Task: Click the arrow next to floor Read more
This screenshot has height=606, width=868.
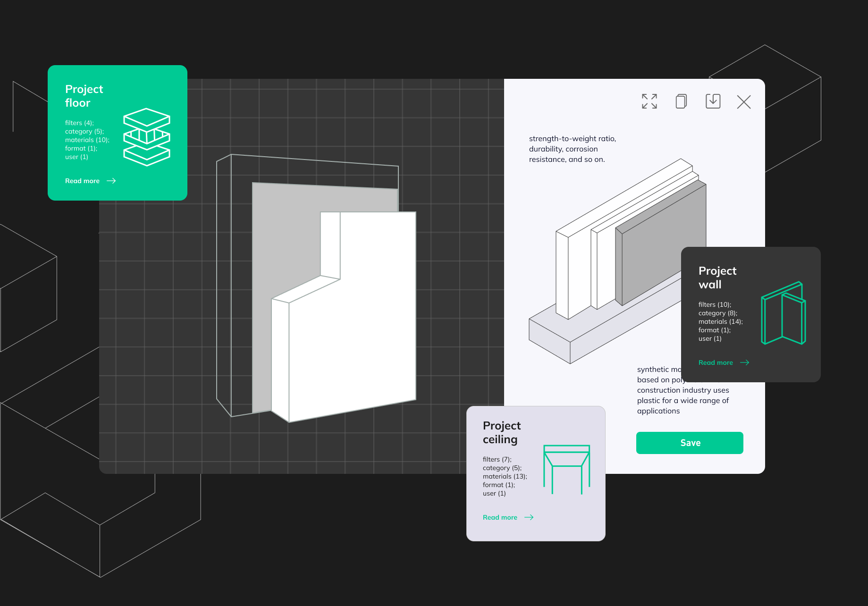Action: [111, 181]
